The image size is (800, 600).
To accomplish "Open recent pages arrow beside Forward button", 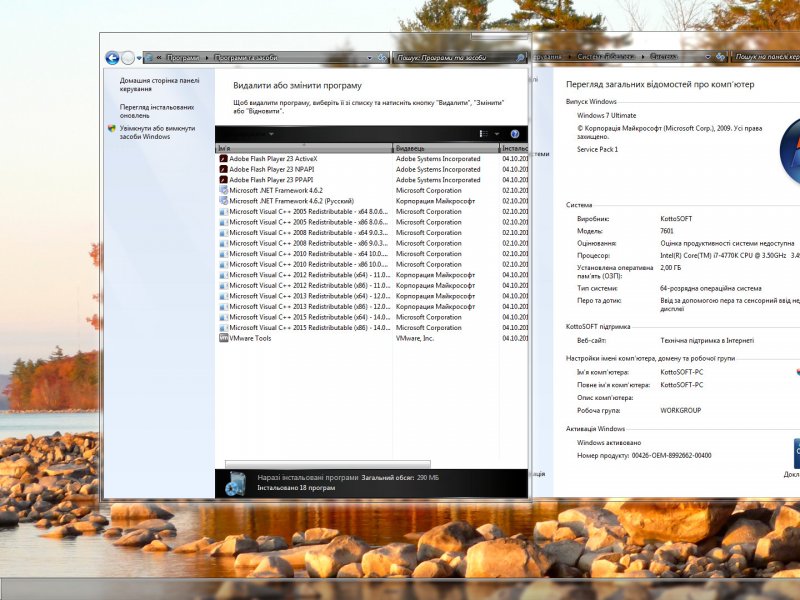I will pos(139,58).
